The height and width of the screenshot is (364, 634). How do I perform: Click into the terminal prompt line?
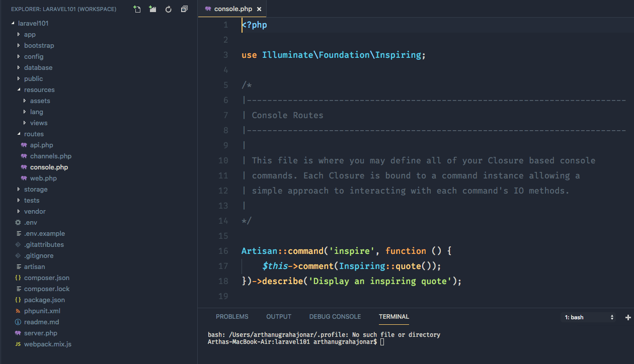382,342
